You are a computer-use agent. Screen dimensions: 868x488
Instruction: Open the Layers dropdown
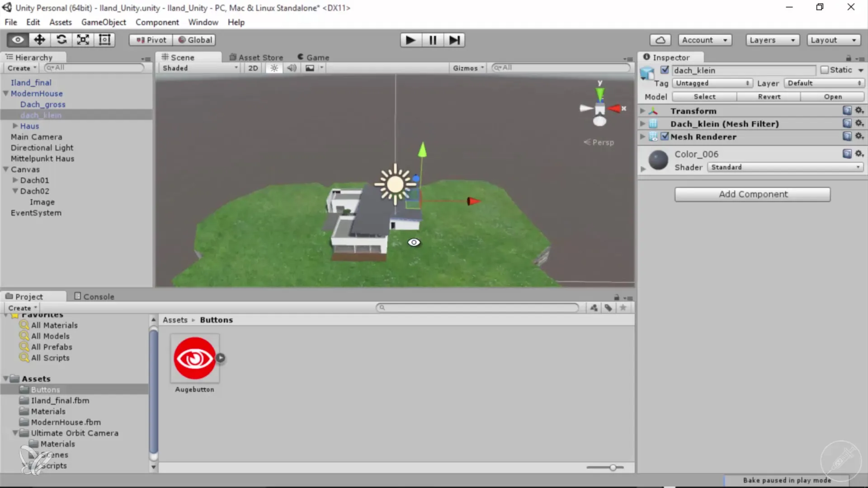tap(773, 40)
